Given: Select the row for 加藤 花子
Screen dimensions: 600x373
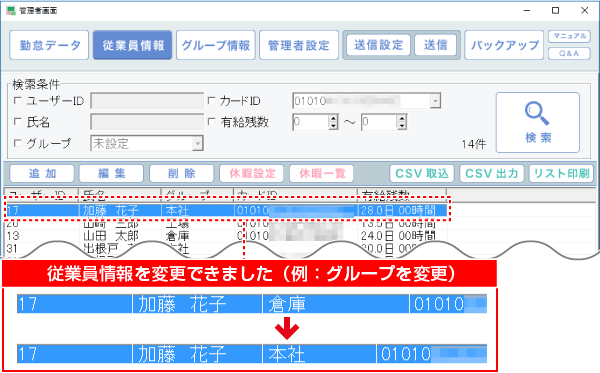Looking at the screenshot, I should [x=226, y=210].
